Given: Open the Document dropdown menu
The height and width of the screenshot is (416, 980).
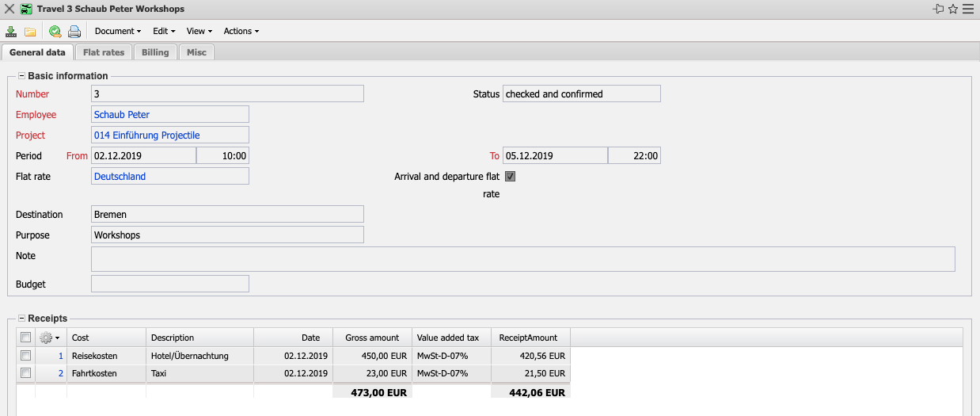Looking at the screenshot, I should (x=117, y=32).
